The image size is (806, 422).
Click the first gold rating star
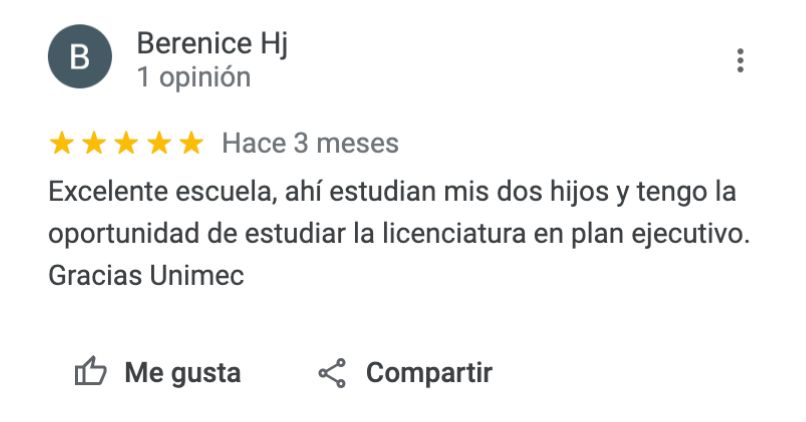(x=62, y=144)
